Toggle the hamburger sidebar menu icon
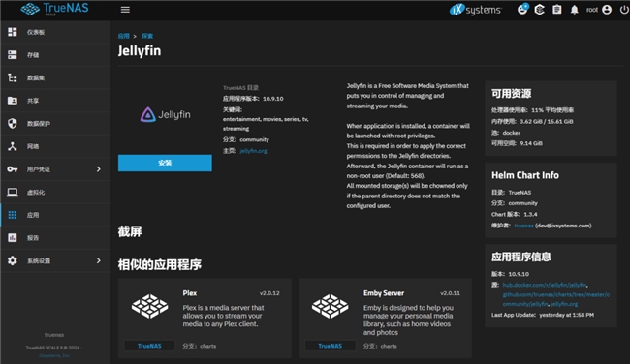Image resolution: width=630 pixels, height=364 pixels. [125, 10]
